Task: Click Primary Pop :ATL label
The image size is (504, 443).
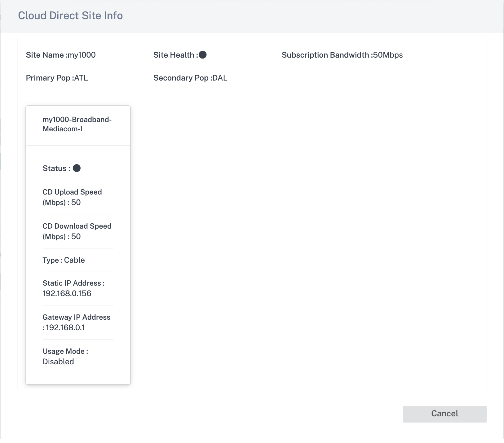Action: tap(57, 78)
